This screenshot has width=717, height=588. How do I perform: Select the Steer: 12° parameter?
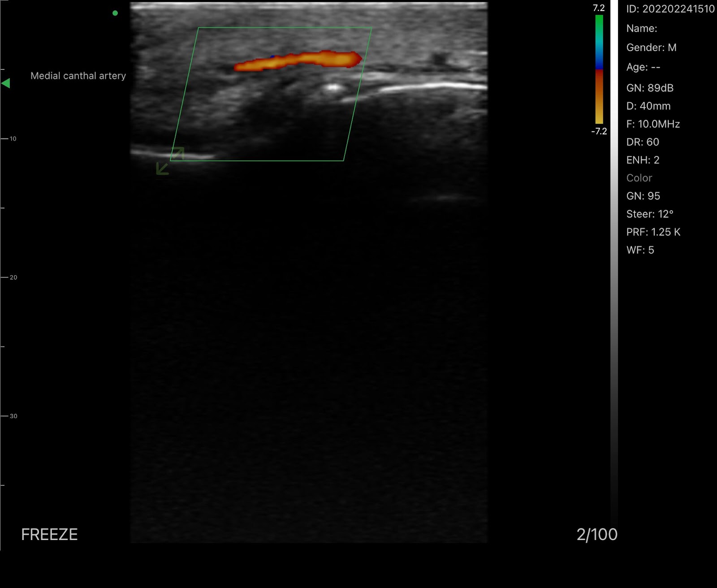pyautogui.click(x=650, y=214)
